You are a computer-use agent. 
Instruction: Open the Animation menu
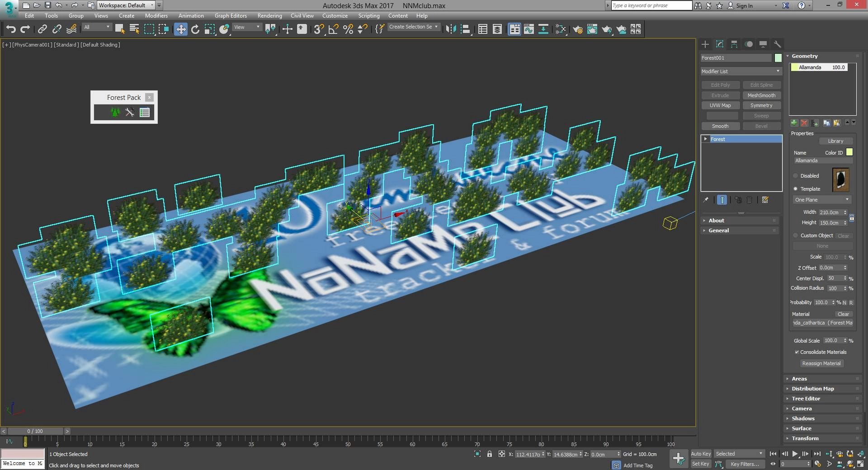191,16
